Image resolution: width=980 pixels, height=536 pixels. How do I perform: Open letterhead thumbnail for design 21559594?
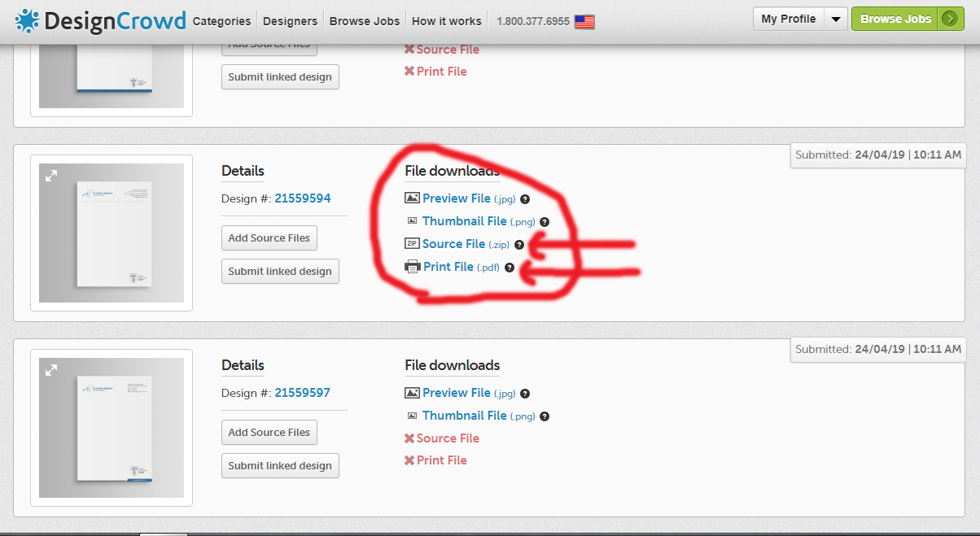click(112, 233)
